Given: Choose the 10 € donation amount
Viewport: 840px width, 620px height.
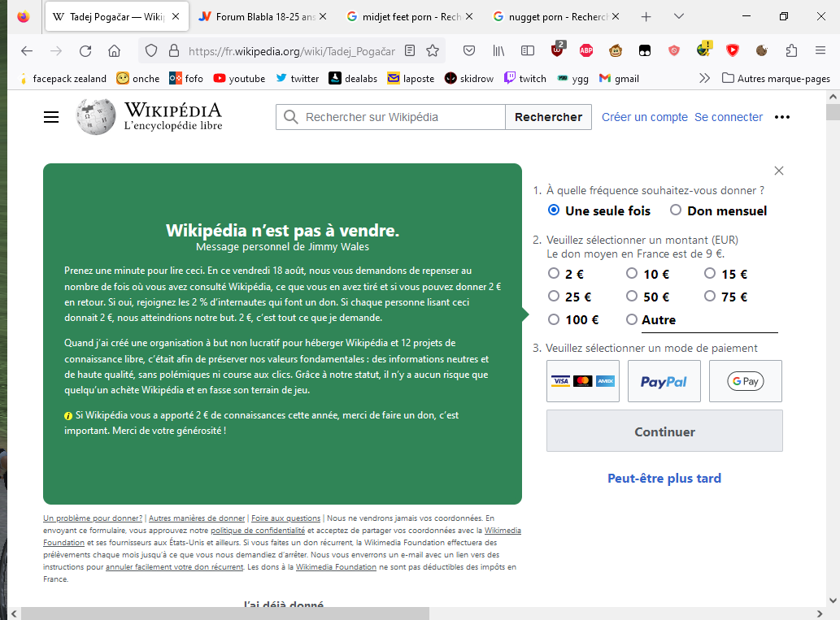Looking at the screenshot, I should 632,274.
